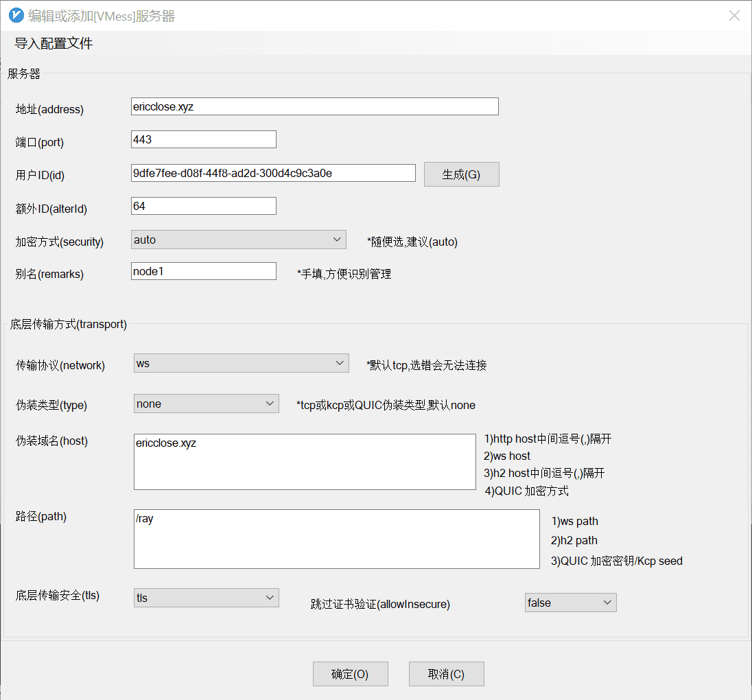Open the tls dropdown
The width and height of the screenshot is (752, 700).
pos(207,598)
